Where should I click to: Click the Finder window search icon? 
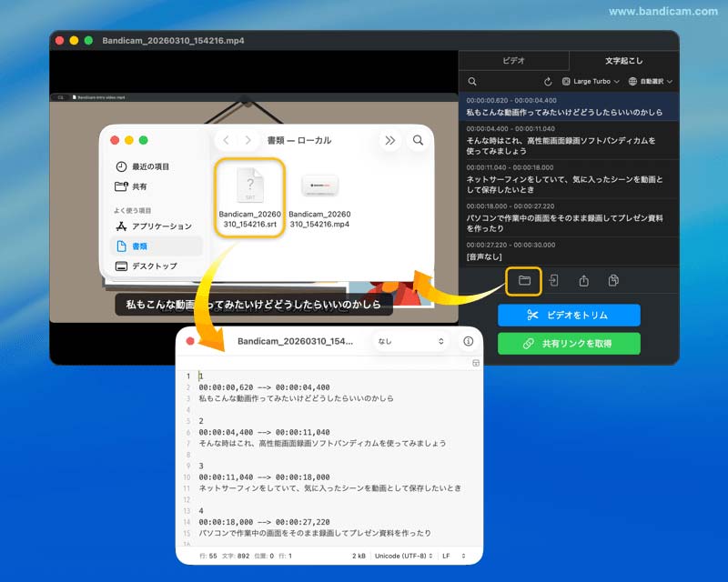(417, 141)
